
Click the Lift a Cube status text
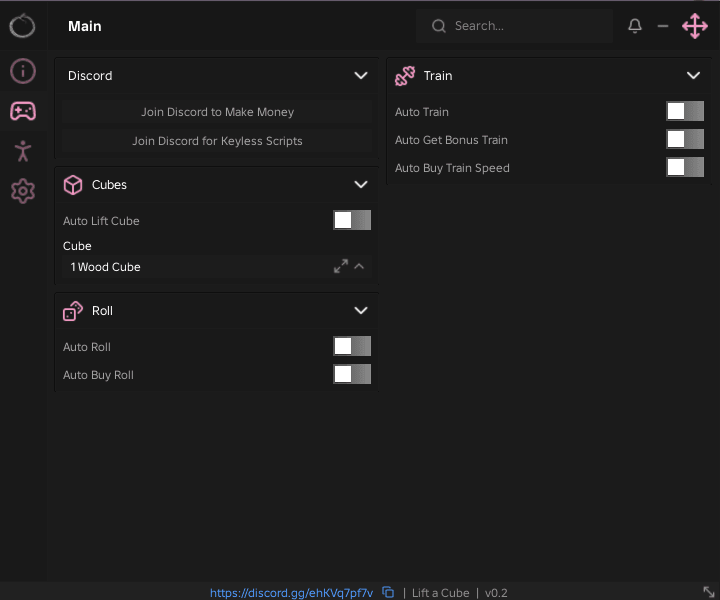440,593
